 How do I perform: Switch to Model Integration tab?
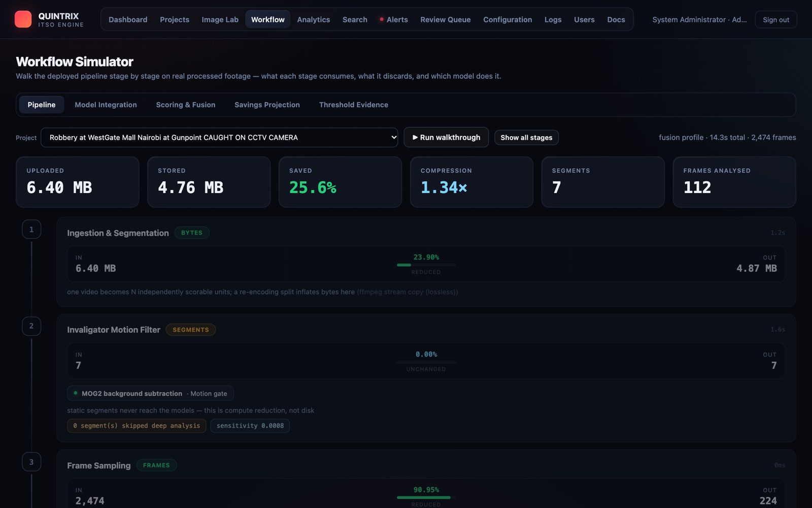tap(106, 105)
